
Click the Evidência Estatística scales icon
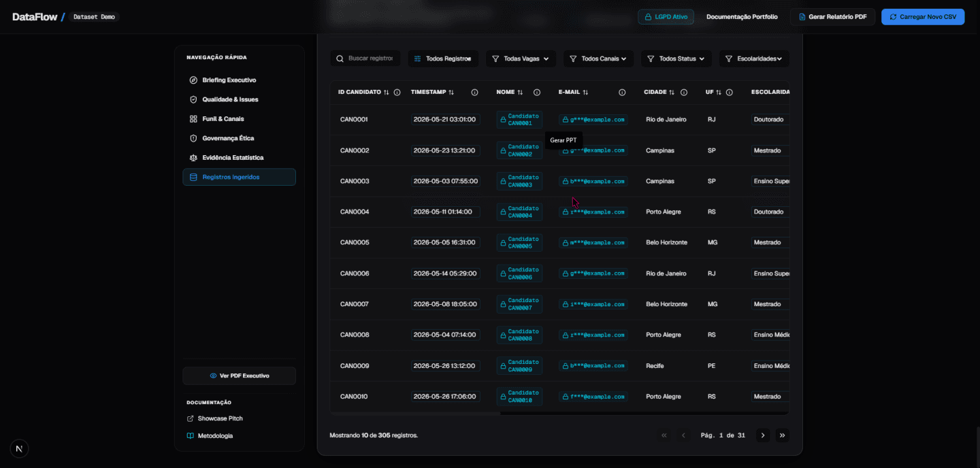[193, 158]
